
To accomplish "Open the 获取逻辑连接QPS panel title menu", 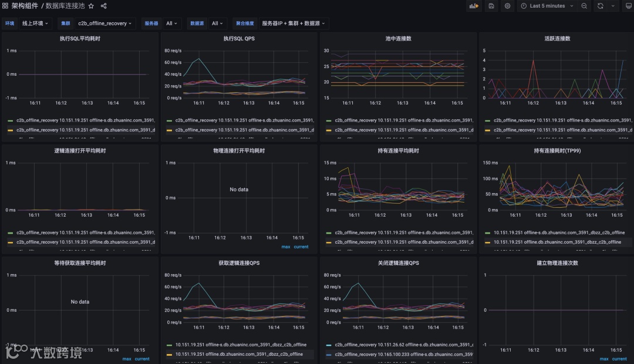I will [x=239, y=263].
